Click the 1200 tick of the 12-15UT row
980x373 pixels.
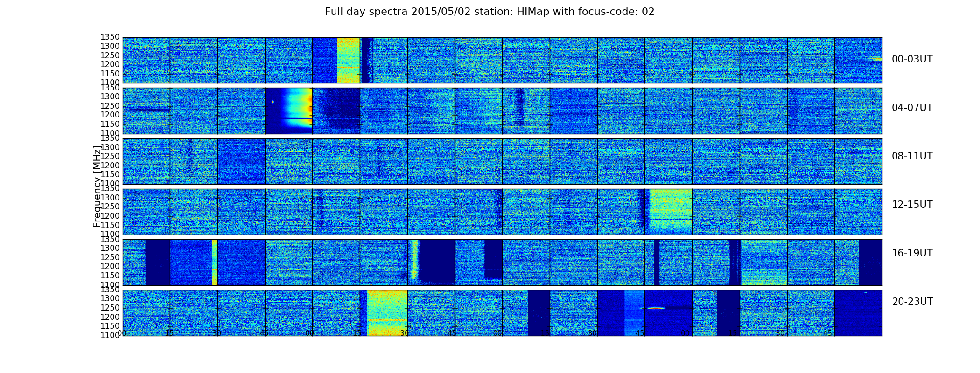(110, 216)
